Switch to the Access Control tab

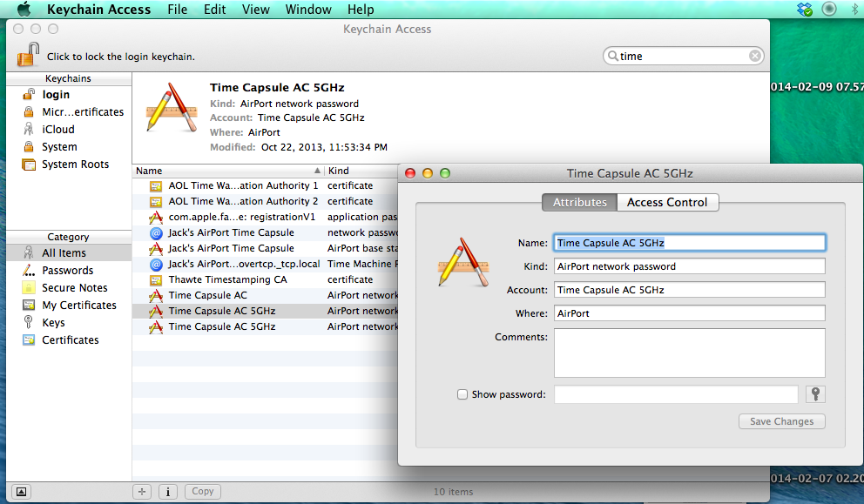667,202
